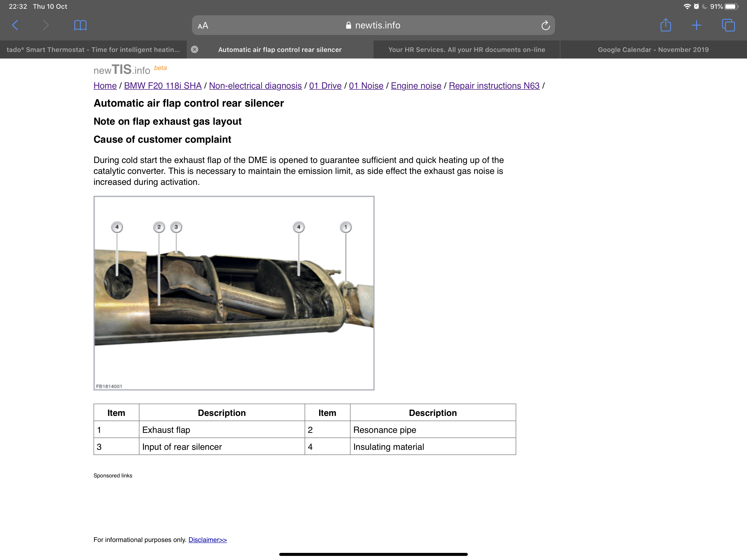
Task: Open the AA reader text-size menu
Action: [x=203, y=26]
